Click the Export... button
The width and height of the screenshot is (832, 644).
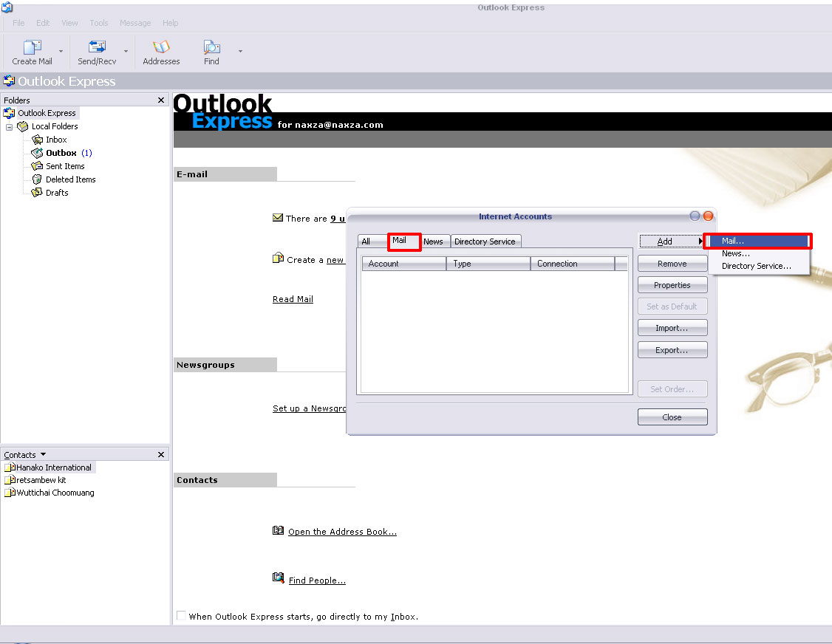(672, 350)
